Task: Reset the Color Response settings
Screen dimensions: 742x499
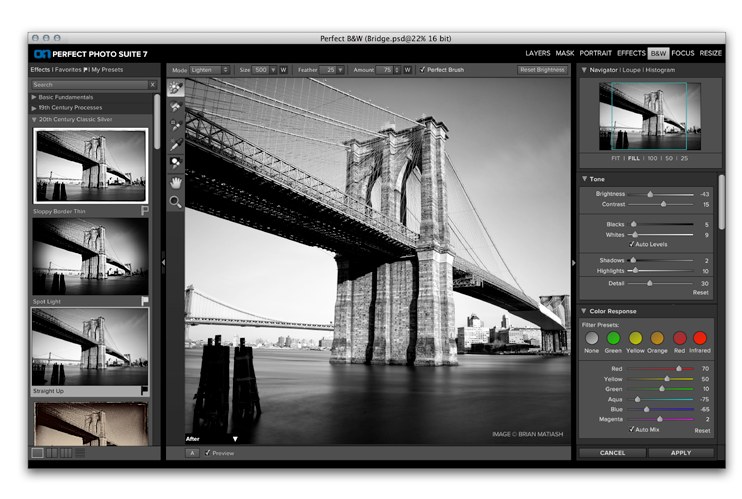Action: 702,430
